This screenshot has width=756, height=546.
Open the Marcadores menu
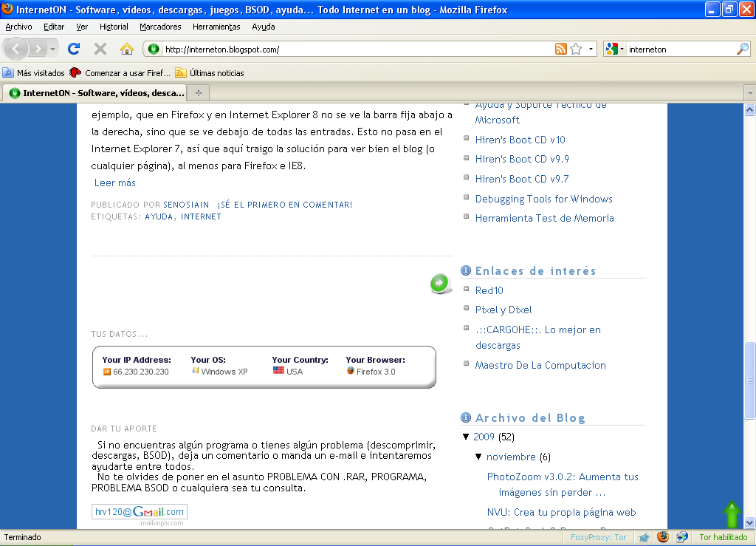click(x=160, y=27)
